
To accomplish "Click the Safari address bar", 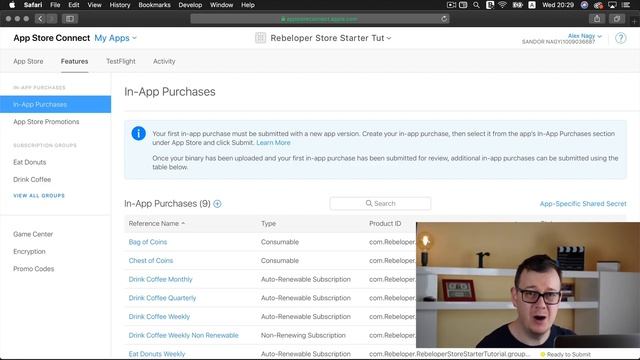I will coord(320,19).
